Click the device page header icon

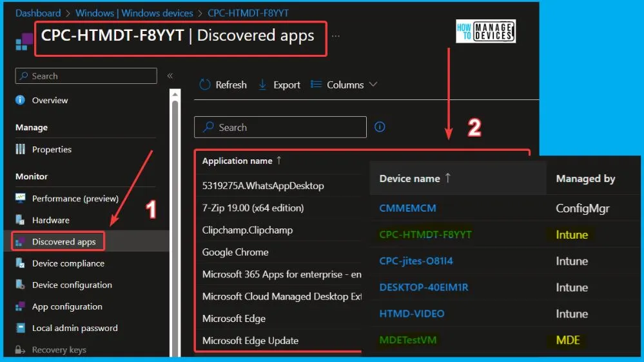pyautogui.click(x=24, y=42)
